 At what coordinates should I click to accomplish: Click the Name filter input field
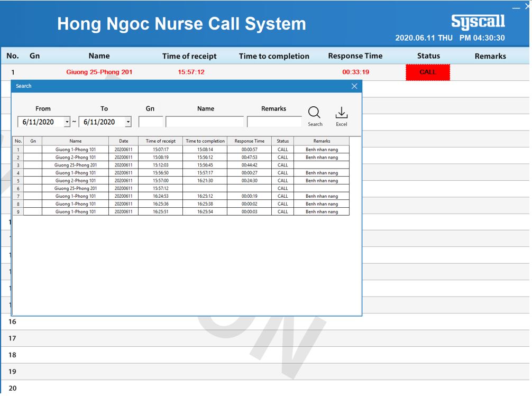pos(205,122)
